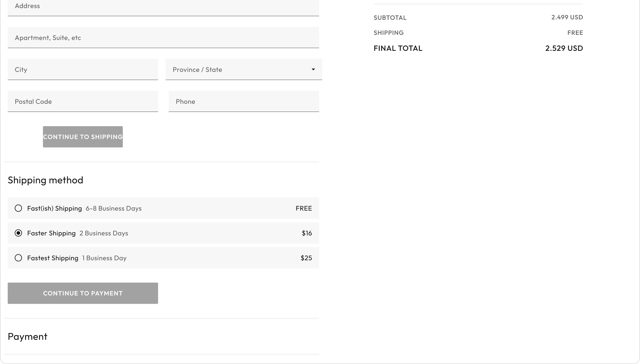Select Fast(ish) Shipping radio button
Viewport: 640px width, 364px height.
point(18,208)
